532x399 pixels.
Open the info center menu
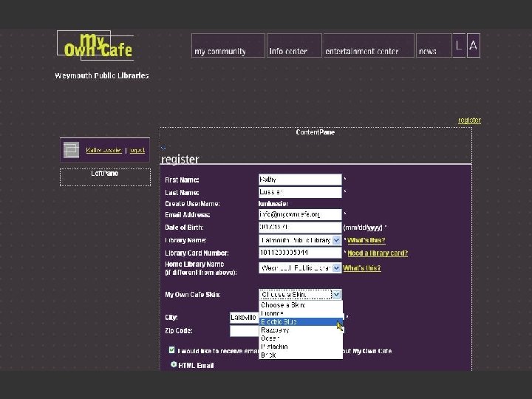294,46
